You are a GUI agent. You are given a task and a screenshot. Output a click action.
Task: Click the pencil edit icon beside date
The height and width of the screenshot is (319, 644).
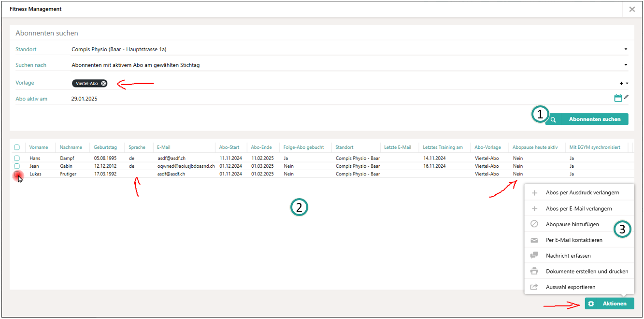[627, 97]
